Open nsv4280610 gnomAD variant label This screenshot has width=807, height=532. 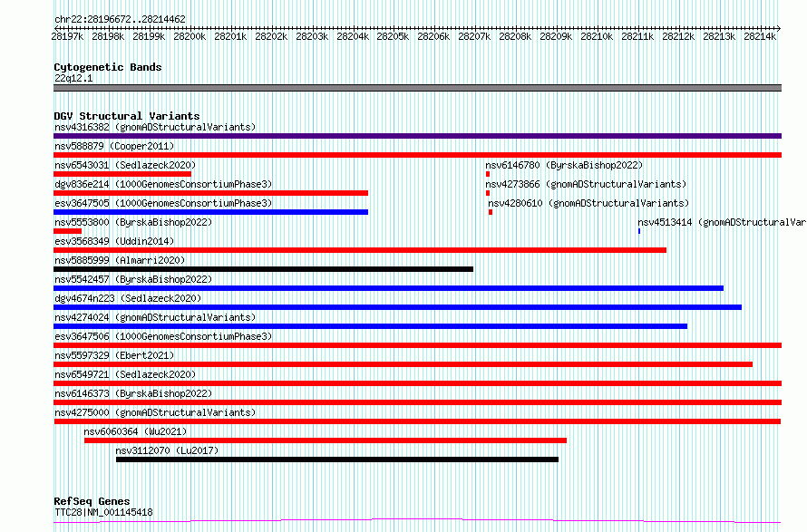tap(588, 203)
